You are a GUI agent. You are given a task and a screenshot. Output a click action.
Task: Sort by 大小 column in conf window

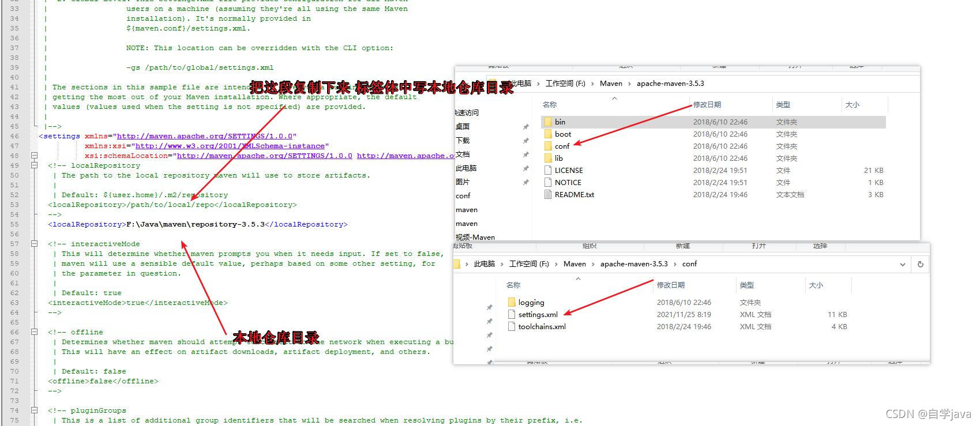pyautogui.click(x=816, y=285)
